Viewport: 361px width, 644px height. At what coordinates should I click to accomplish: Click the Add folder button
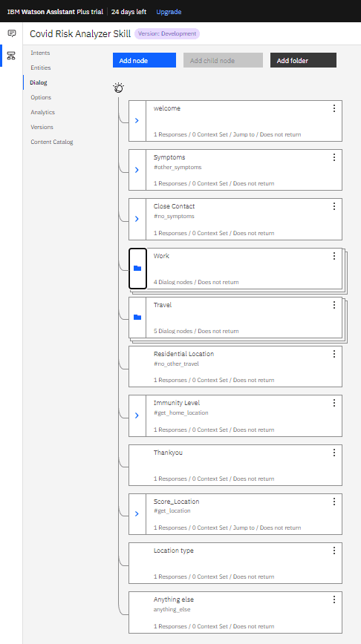[304, 60]
